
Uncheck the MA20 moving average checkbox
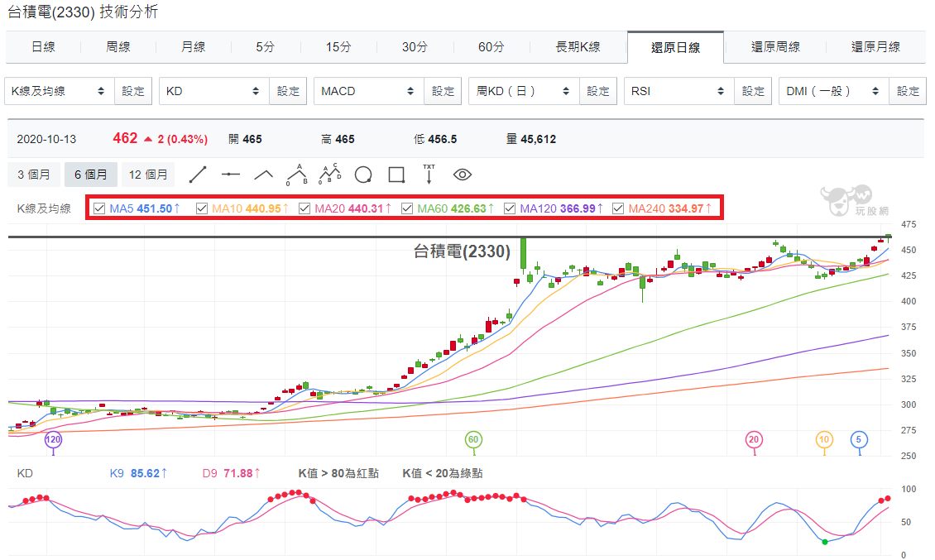point(304,208)
